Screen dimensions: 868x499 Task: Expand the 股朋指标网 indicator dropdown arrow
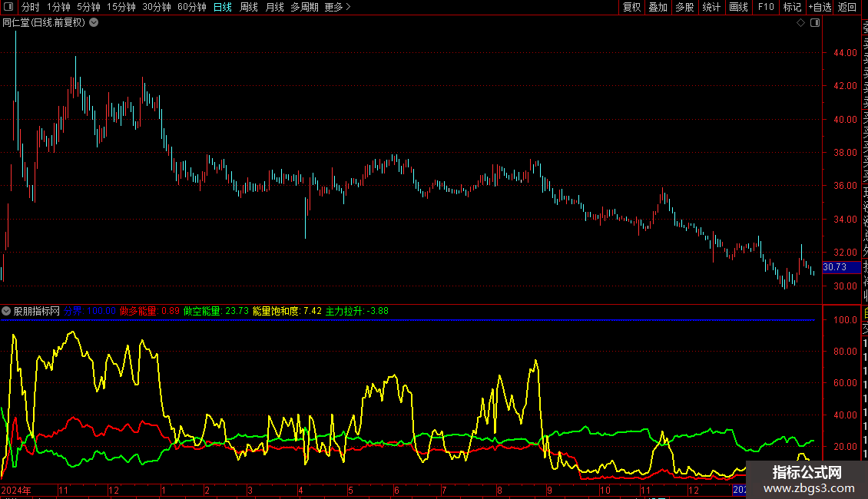point(6,312)
